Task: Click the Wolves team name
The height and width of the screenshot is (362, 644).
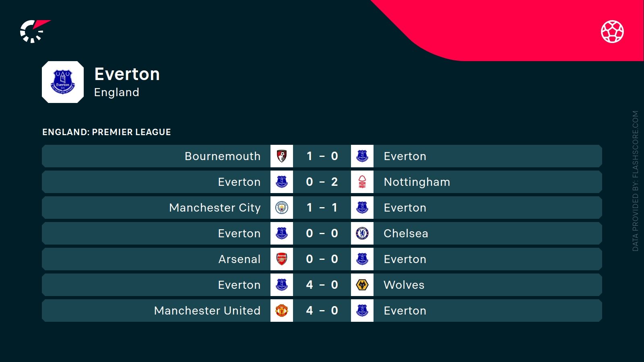Action: tap(404, 285)
